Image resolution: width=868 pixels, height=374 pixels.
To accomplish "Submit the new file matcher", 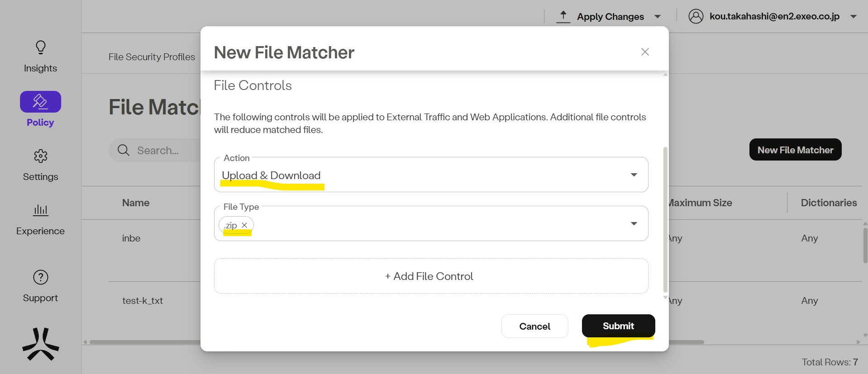I will pos(618,326).
